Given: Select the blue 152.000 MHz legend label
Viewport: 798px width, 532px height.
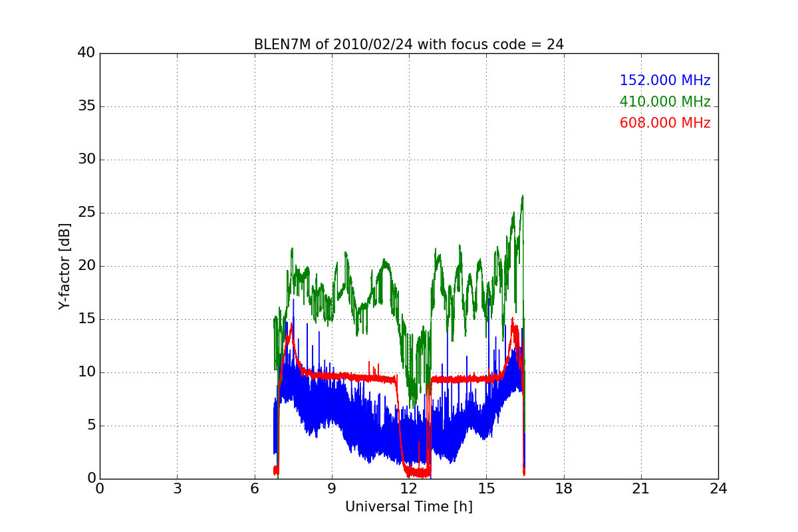Looking at the screenshot, I should [x=665, y=80].
